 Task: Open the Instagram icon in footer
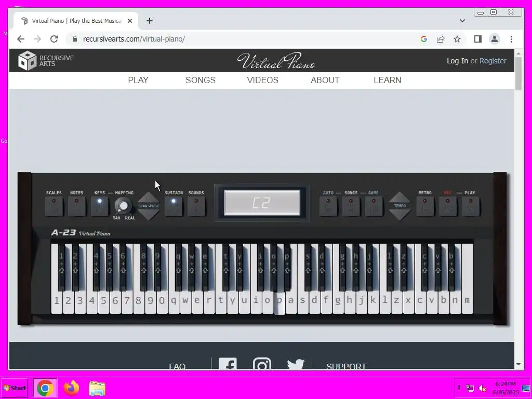click(x=262, y=363)
